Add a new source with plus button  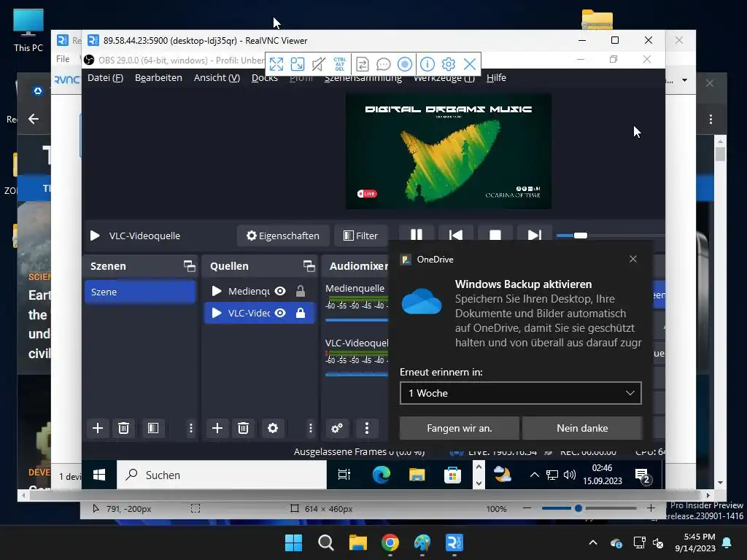pyautogui.click(x=217, y=428)
